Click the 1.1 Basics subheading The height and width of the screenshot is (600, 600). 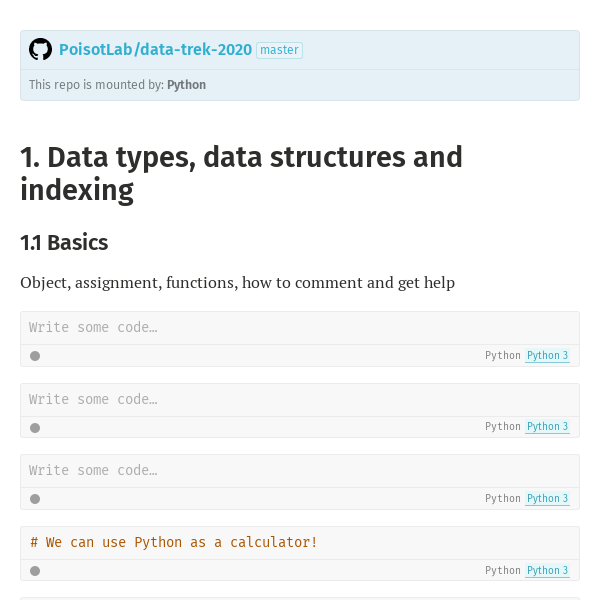pos(64,243)
